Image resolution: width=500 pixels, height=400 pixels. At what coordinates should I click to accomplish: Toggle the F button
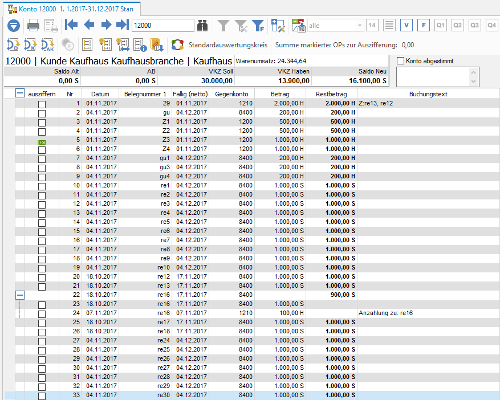point(423,25)
